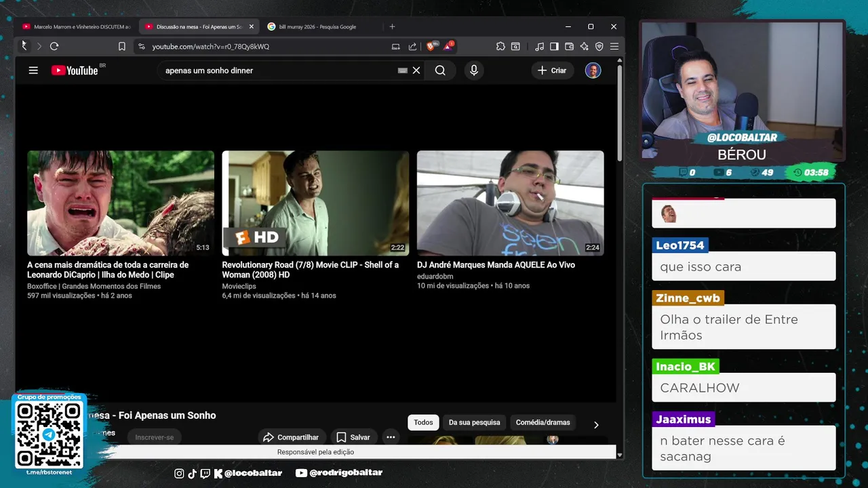Viewport: 868px width, 488px height.
Task: Open the browser extensions puzzle icon
Action: 500,46
